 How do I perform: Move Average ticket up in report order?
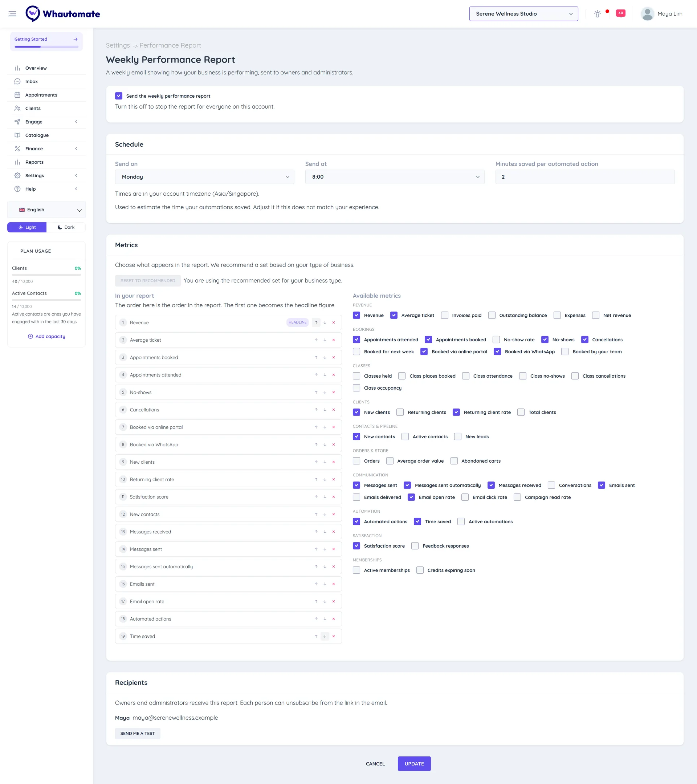click(316, 340)
